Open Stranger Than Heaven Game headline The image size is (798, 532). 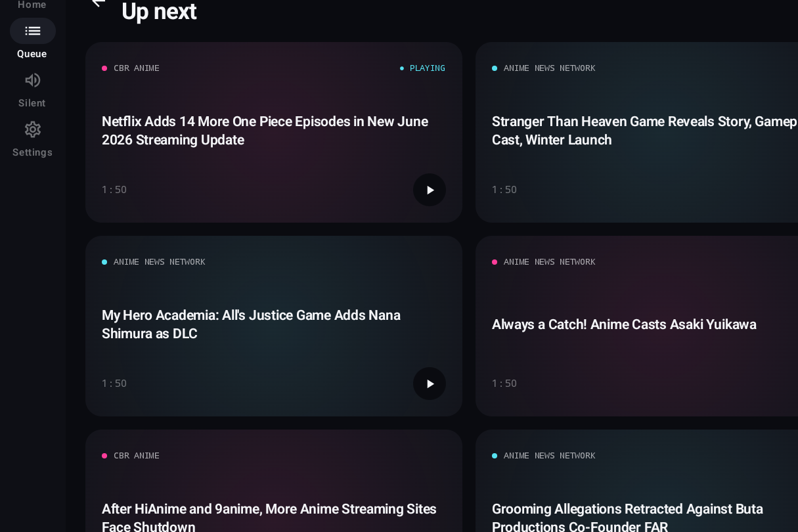644,131
